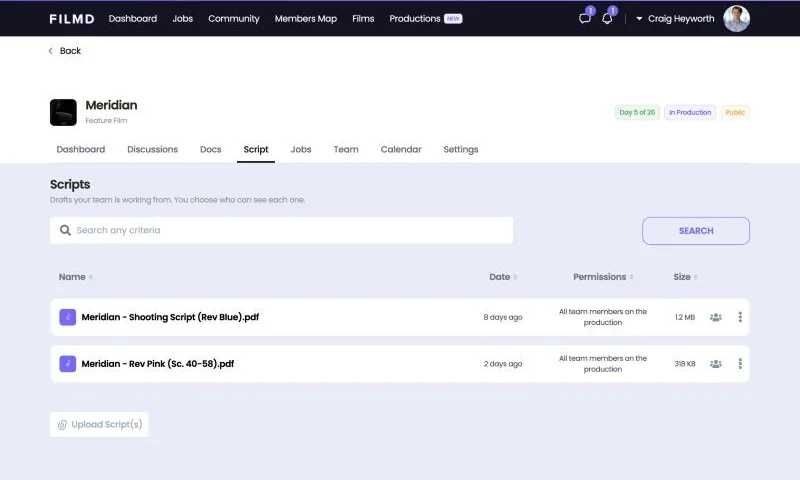Click Craig Heyworth's profile avatar
The image size is (800, 480).
(736, 19)
